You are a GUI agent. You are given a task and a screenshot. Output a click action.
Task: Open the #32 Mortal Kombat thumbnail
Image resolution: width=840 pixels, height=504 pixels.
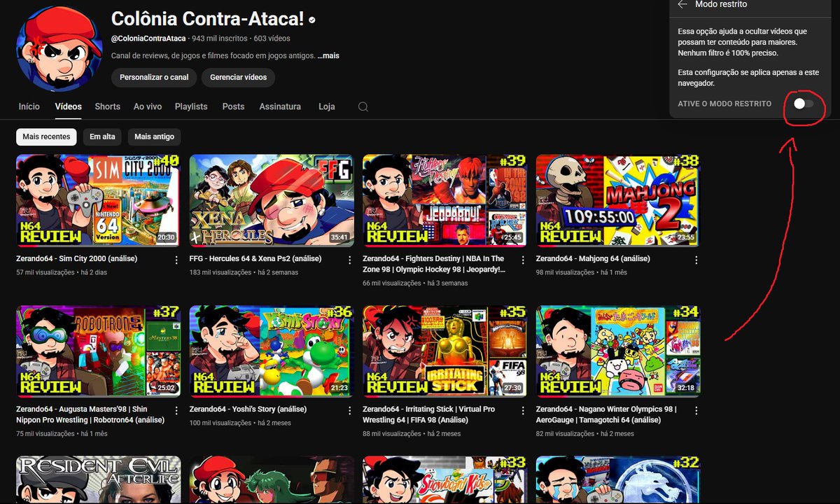[x=618, y=480]
